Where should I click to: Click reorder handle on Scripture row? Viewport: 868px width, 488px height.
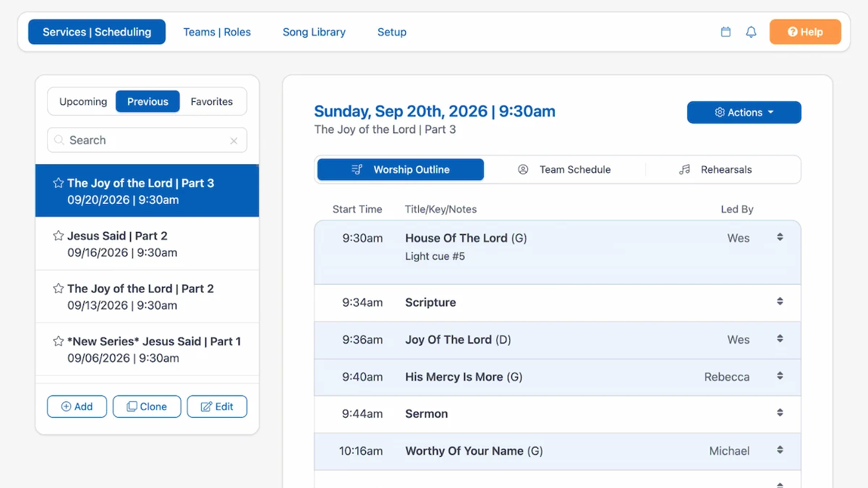tap(780, 301)
